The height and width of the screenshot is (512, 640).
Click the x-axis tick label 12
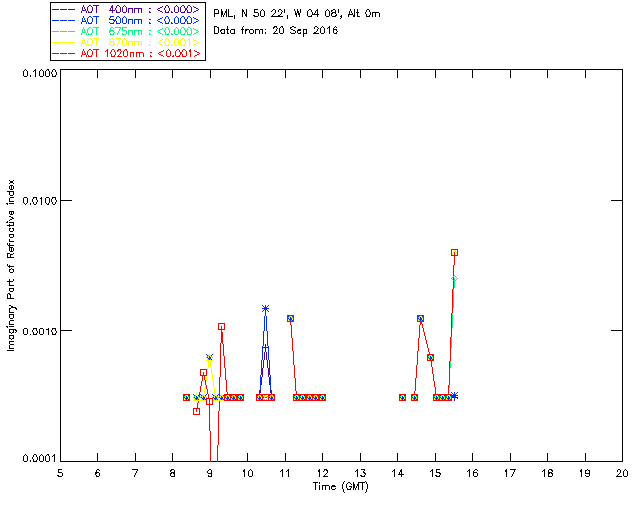pyautogui.click(x=322, y=473)
